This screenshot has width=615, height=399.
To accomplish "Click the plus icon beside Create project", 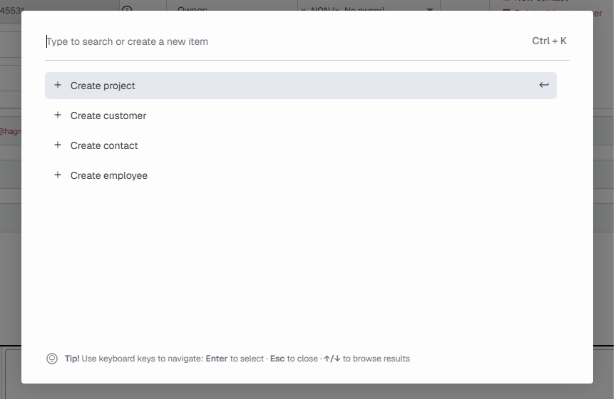I will coord(58,85).
